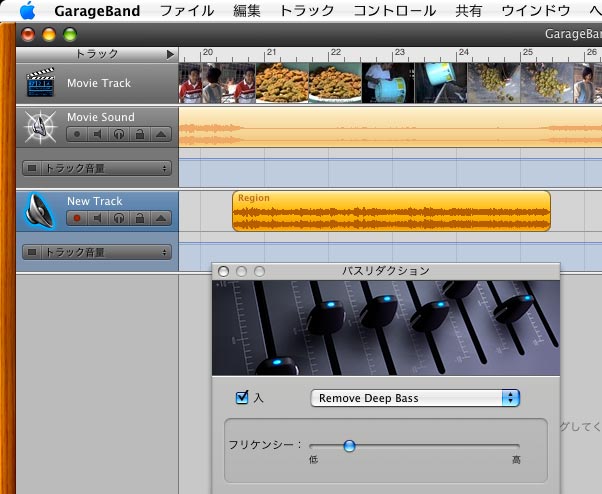
Task: Click the 高 end of frequency slider
Action: pyautogui.click(x=516, y=459)
